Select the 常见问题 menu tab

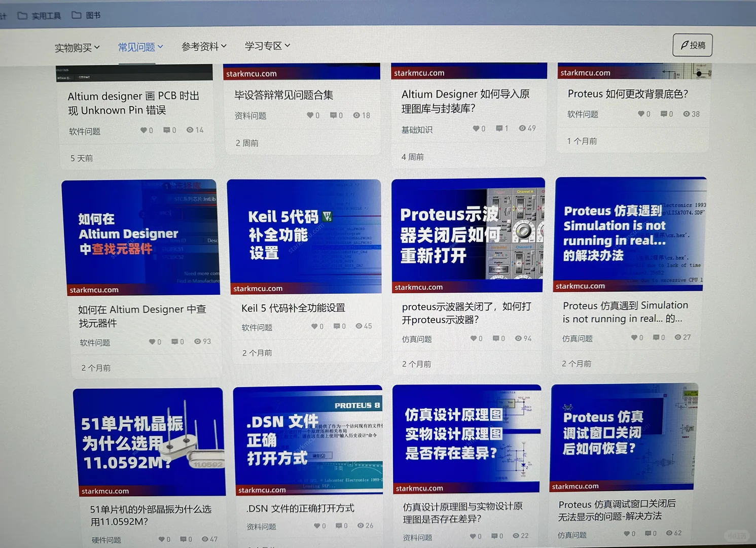tap(137, 47)
